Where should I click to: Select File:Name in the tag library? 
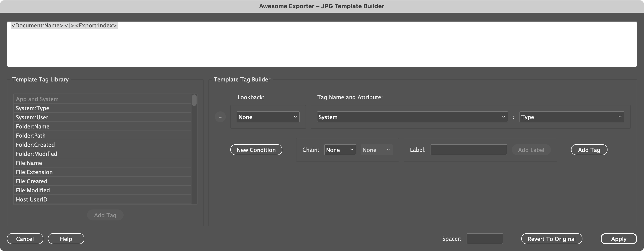point(102,163)
